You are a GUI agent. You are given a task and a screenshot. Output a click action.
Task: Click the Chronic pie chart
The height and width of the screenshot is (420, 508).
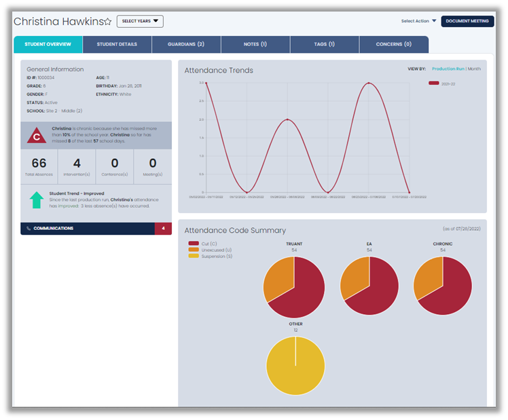coord(442,287)
